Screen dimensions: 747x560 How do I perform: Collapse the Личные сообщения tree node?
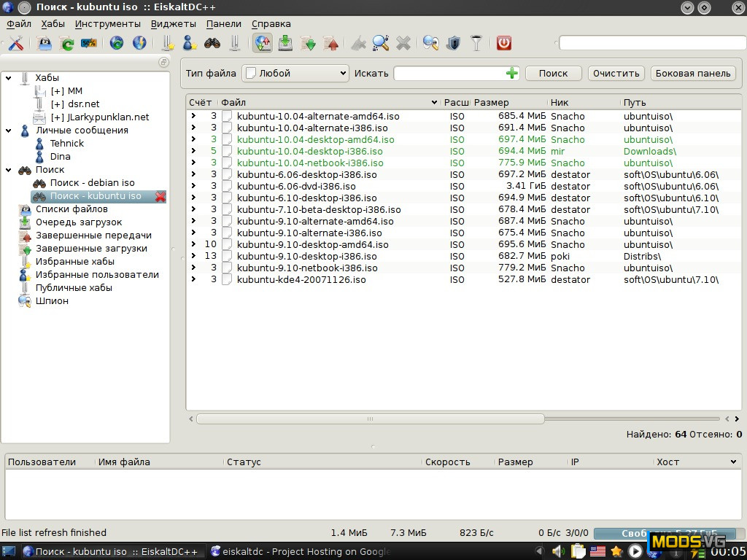click(8, 131)
